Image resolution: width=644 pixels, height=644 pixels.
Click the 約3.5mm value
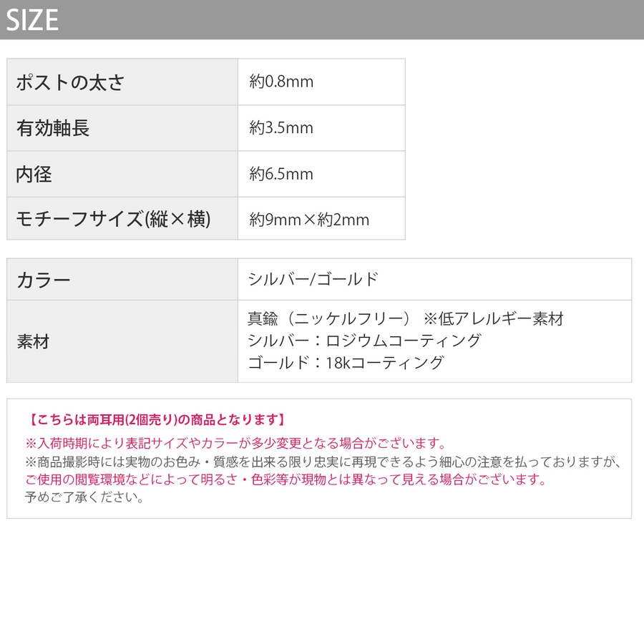pyautogui.click(x=282, y=129)
